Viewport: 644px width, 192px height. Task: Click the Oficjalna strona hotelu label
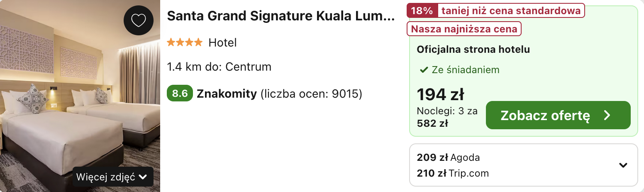(473, 49)
